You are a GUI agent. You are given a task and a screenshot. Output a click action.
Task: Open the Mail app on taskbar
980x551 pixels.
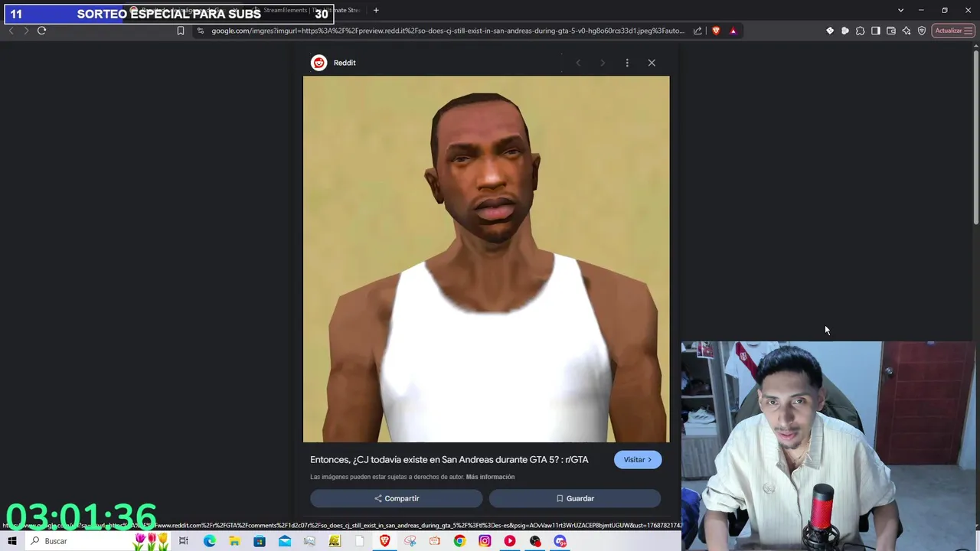tap(285, 541)
